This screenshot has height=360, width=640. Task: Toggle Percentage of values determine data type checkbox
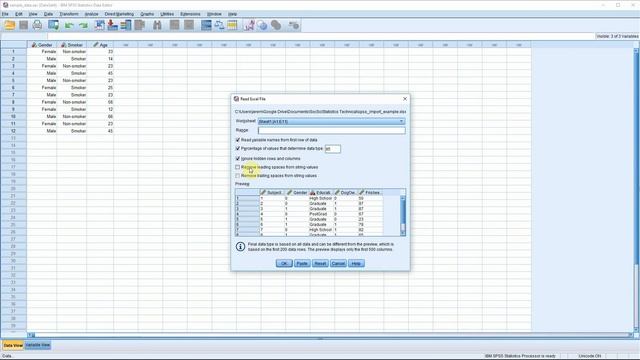pyautogui.click(x=238, y=149)
